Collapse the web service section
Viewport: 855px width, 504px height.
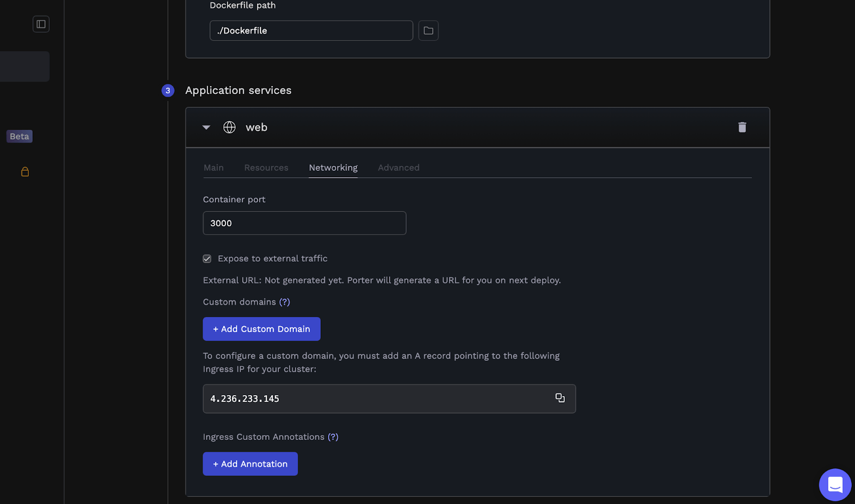206,127
